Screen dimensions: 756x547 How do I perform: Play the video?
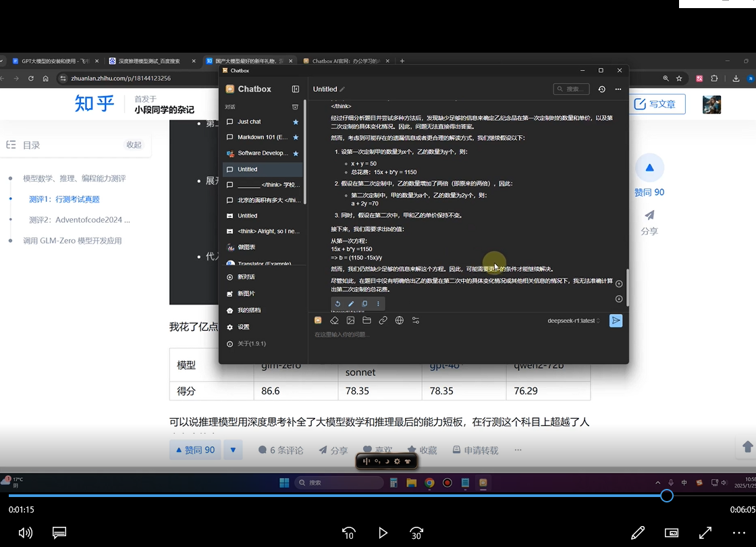pyautogui.click(x=383, y=533)
